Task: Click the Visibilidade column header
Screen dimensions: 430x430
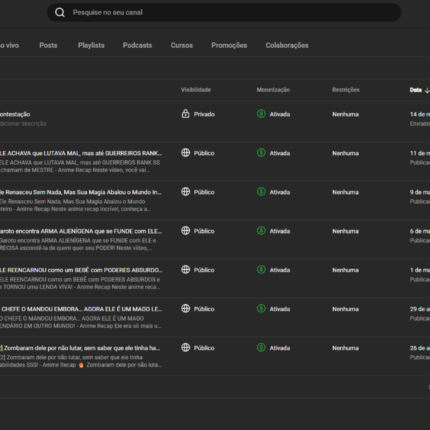Action: point(196,90)
